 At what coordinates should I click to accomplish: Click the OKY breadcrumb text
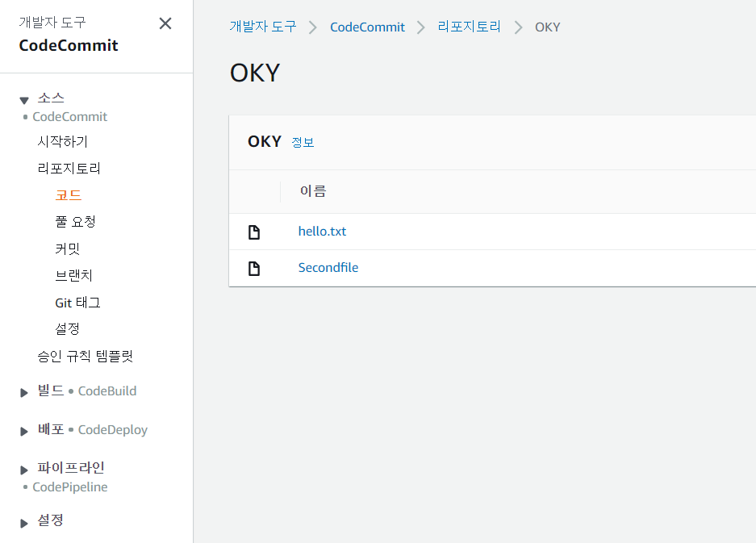tap(548, 27)
